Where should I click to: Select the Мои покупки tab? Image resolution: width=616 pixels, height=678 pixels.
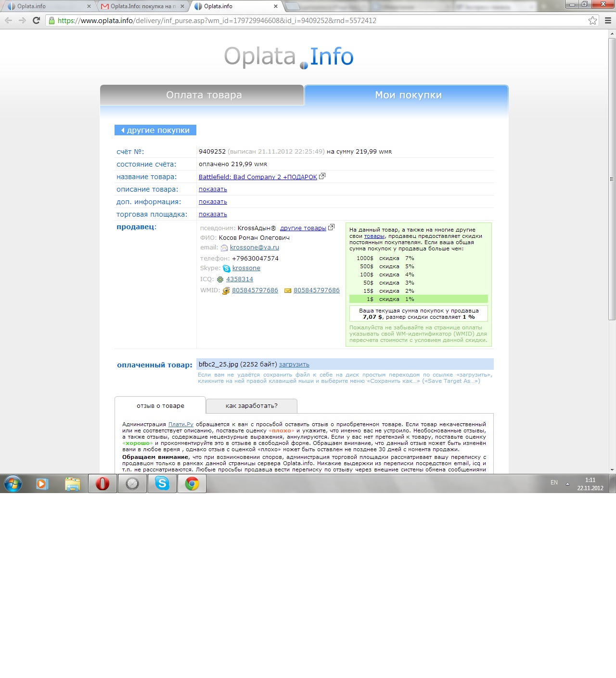(x=407, y=95)
